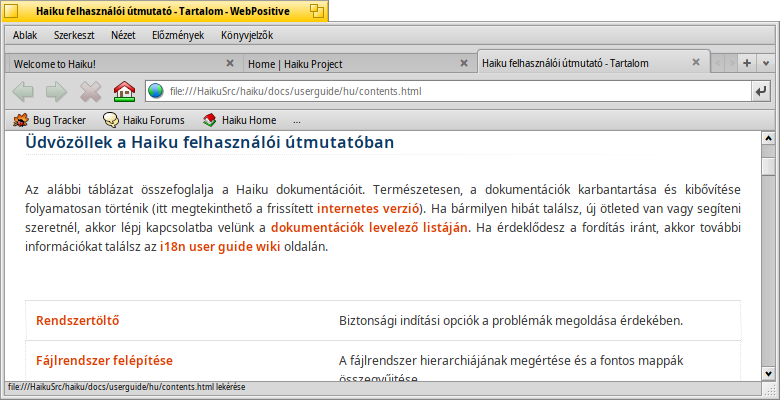Click the Haiku Home bookmark icon
The height and width of the screenshot is (400, 780).
(209, 120)
